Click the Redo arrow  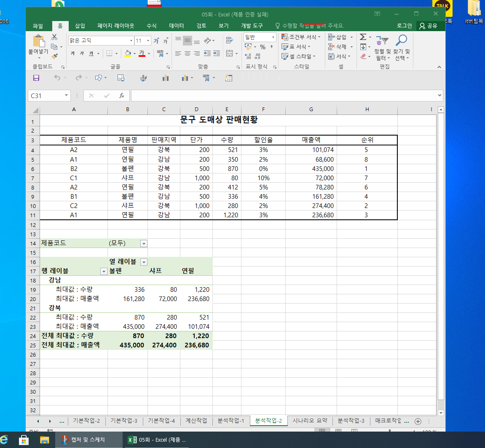79,78
